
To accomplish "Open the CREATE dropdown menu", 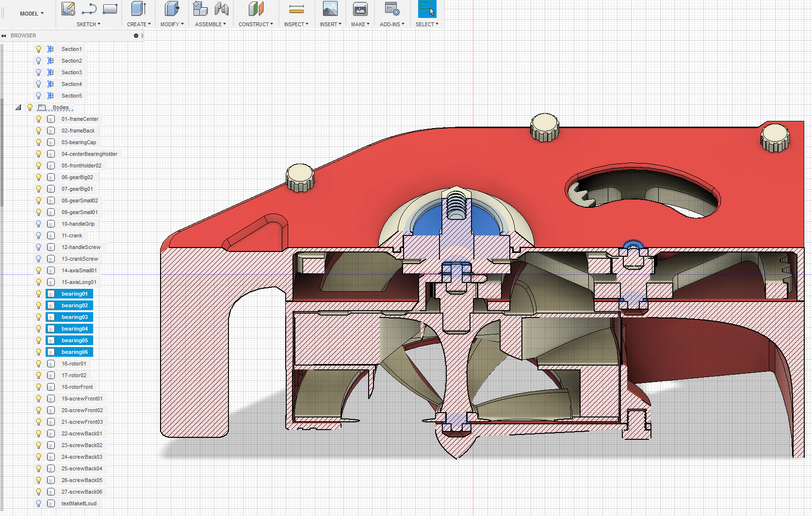I will coord(139,24).
